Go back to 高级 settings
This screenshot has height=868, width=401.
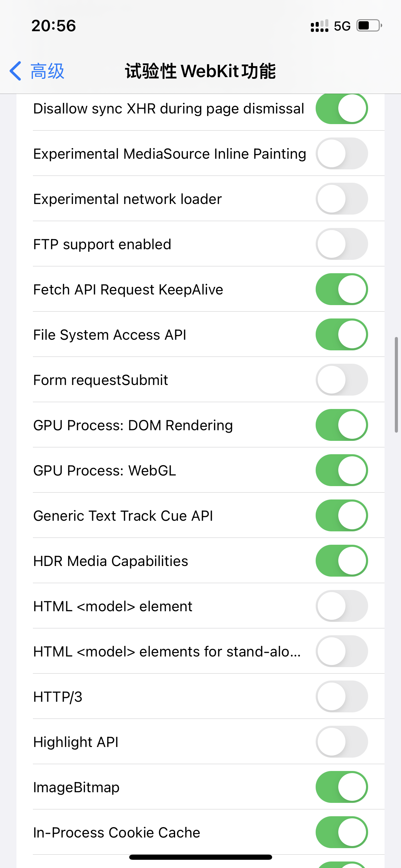(47, 71)
